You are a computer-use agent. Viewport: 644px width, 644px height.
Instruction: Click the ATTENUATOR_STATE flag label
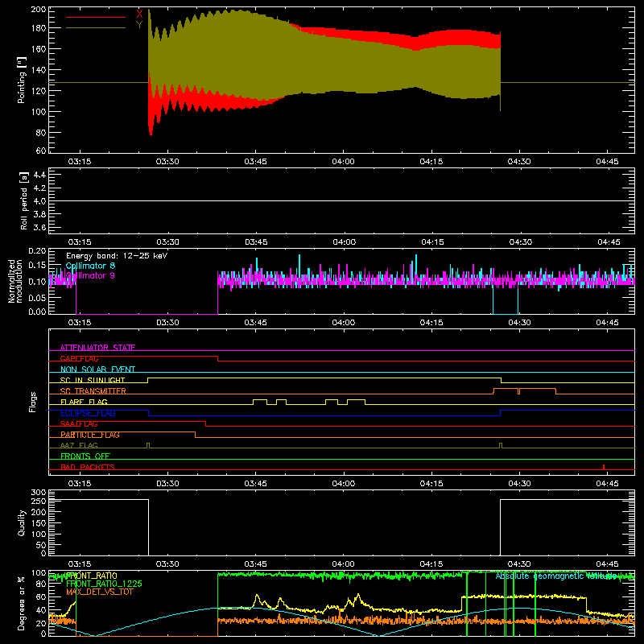coord(97,348)
